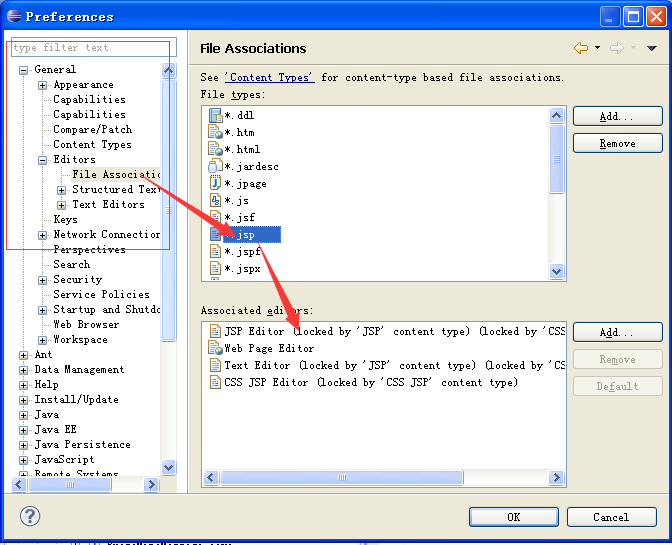
Task: Select the *.ddl file type icon
Action: [x=215, y=115]
